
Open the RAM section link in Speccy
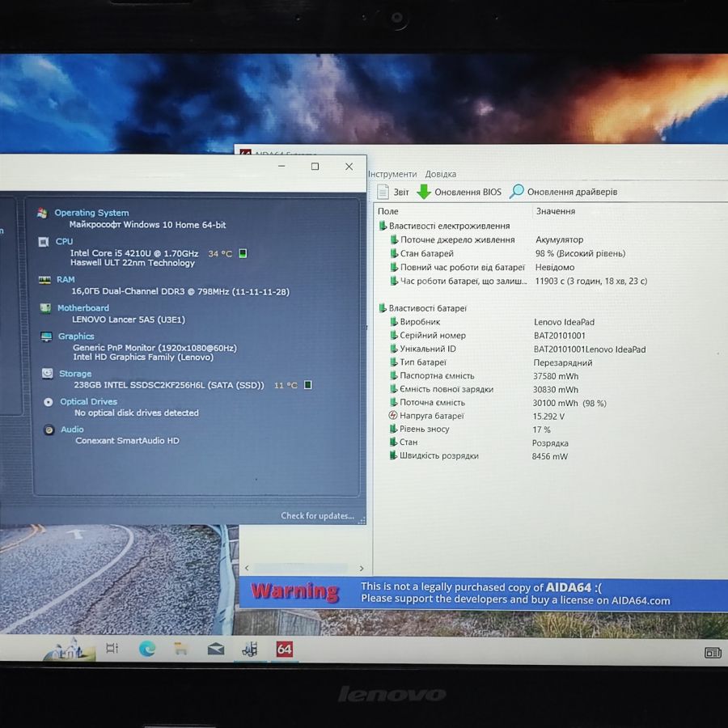tap(66, 280)
